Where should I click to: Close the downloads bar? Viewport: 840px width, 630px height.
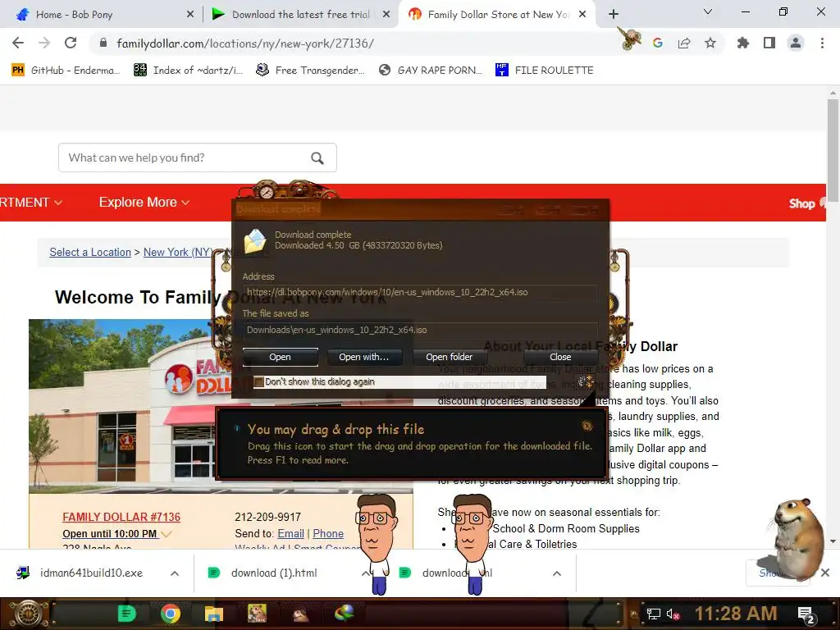[x=825, y=573]
